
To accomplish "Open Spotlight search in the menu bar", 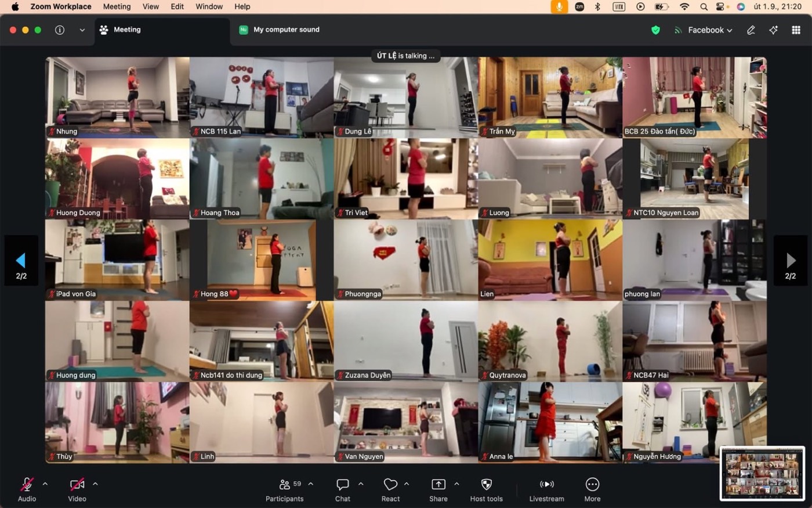I will point(704,6).
